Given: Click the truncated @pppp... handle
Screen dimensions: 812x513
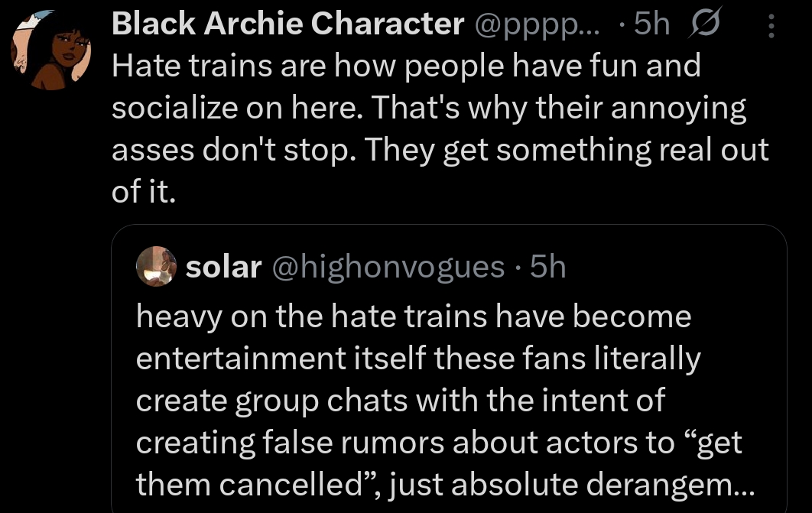Looking at the screenshot, I should tap(538, 25).
